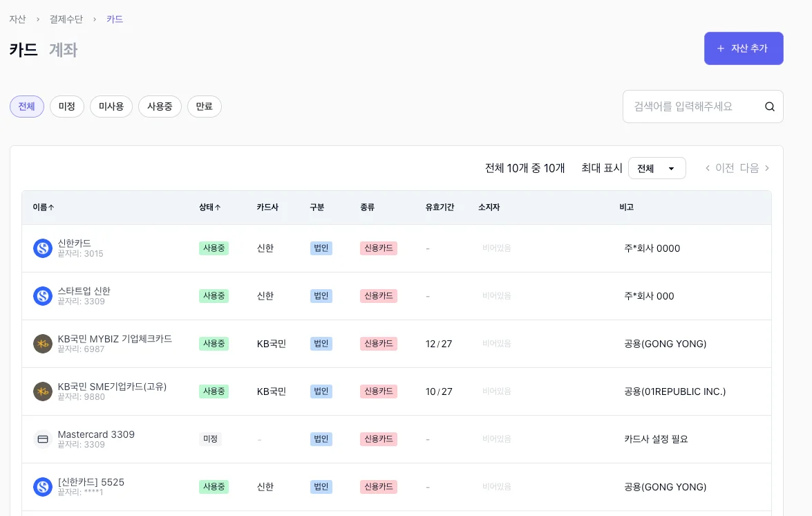Toggle sort order on the 이름 column header
Viewport: 812px width, 516px height.
[x=44, y=207]
